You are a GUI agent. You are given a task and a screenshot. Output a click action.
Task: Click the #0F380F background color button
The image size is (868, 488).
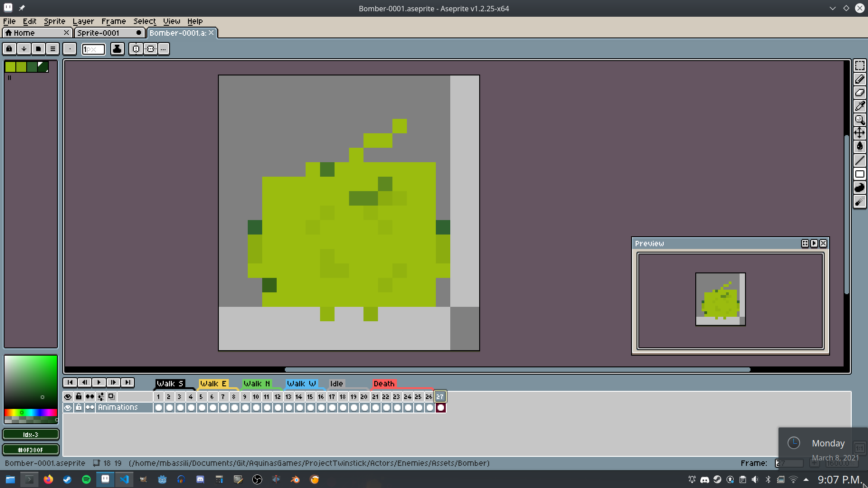point(31,450)
